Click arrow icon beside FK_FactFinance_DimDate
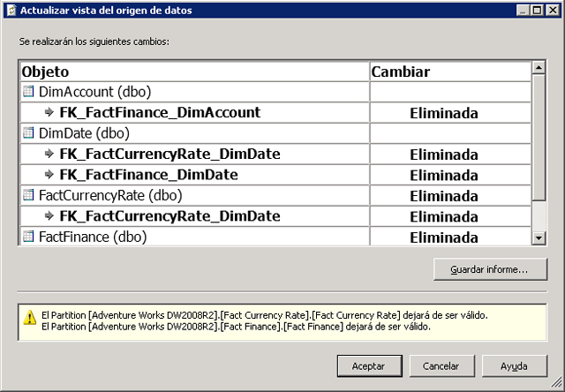The width and height of the screenshot is (565, 392). click(49, 175)
